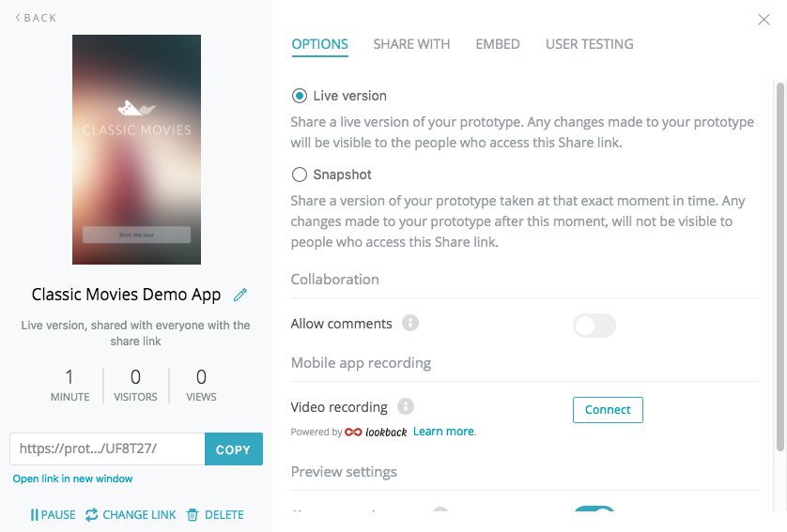The image size is (787, 532).
Task: Click the pencil edit icon beside app name
Action: pos(240,295)
